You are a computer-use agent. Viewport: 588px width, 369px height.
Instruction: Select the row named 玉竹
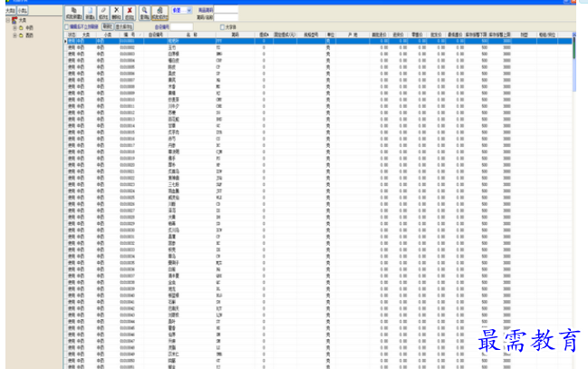click(x=320, y=48)
